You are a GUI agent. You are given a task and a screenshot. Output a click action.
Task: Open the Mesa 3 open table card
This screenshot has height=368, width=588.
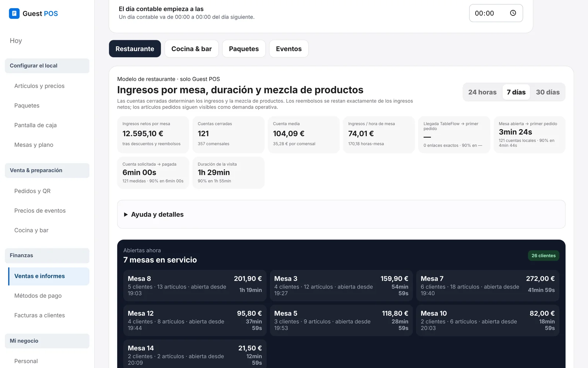tap(341, 286)
